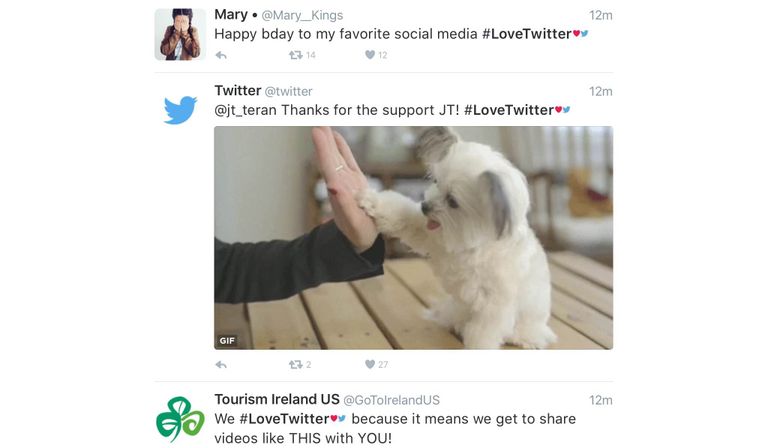Open Tourism Ireland shamrock avatar
The height and width of the screenshot is (448, 768).
180,419
